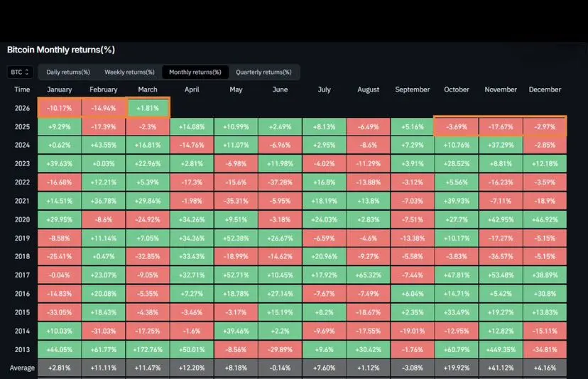Open the BTC coin selector dropdown
Image resolution: width=588 pixels, height=379 pixels.
tap(20, 72)
